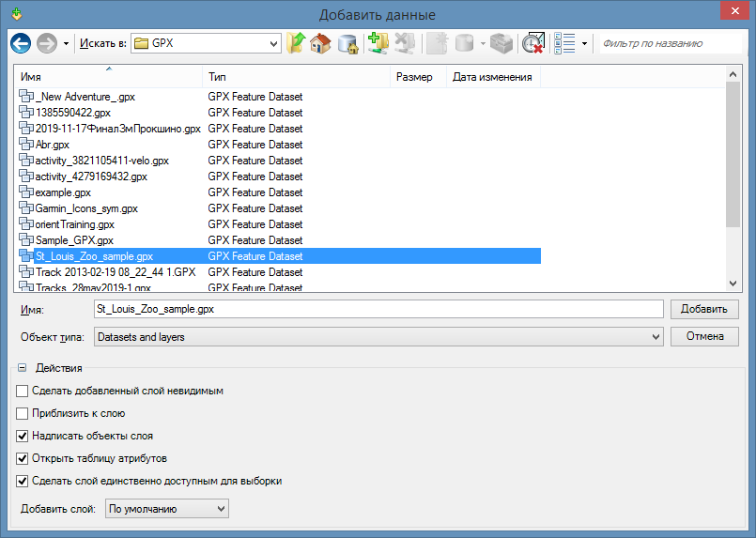Select 1385590422.gpx file

[73, 113]
